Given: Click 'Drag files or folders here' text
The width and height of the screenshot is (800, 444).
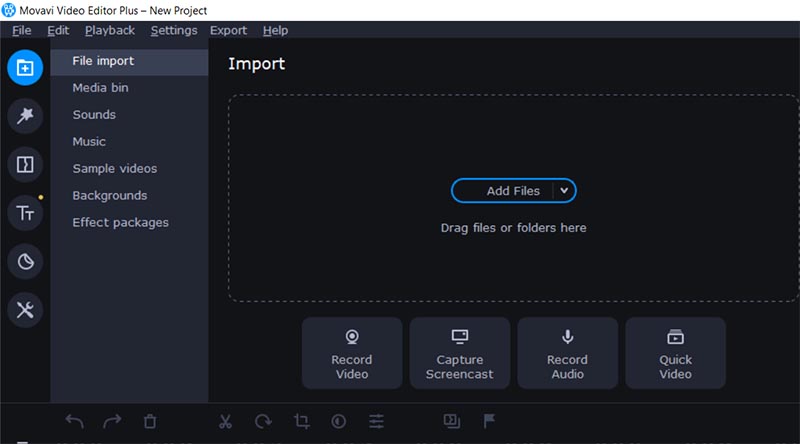Looking at the screenshot, I should (513, 228).
